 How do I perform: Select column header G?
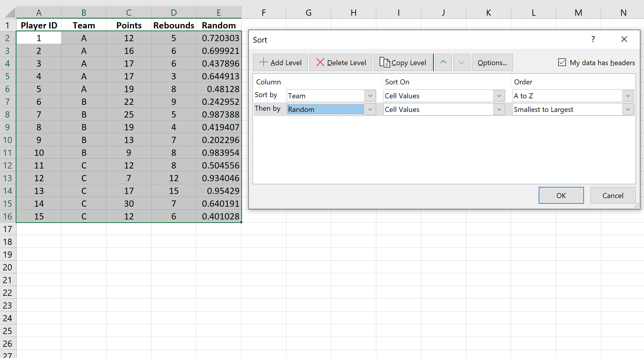click(x=309, y=13)
